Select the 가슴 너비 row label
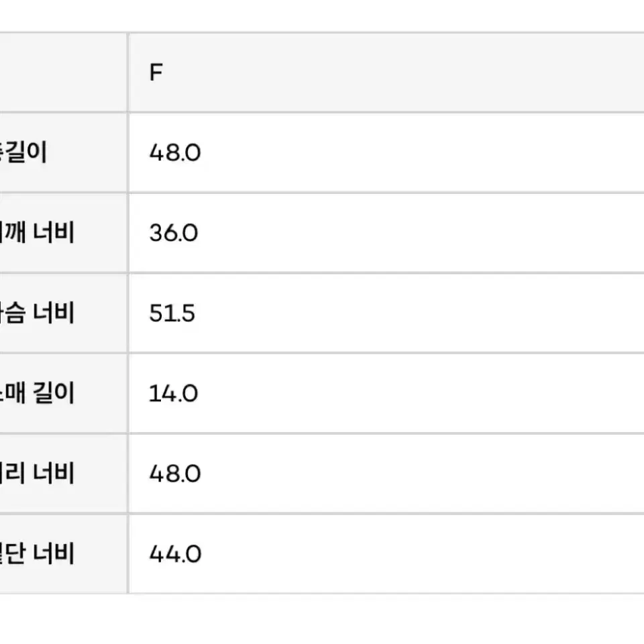 (37, 313)
